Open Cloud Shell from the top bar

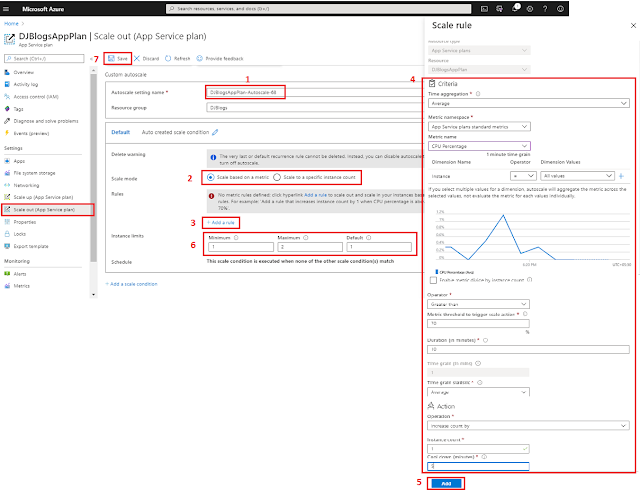484,9
